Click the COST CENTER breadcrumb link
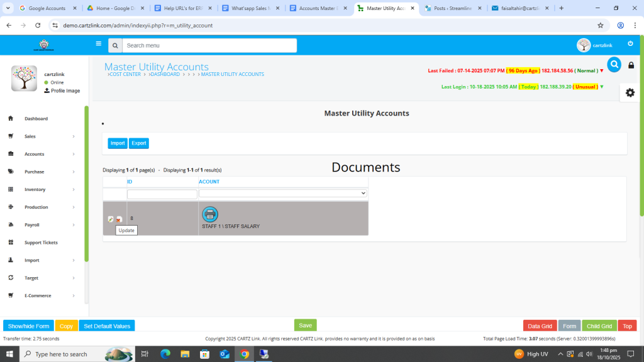644x362 pixels. click(125, 75)
